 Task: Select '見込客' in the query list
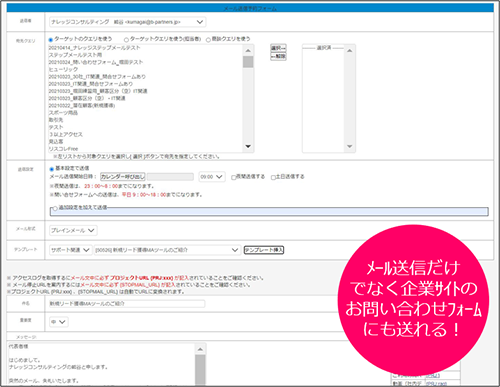tap(56, 142)
